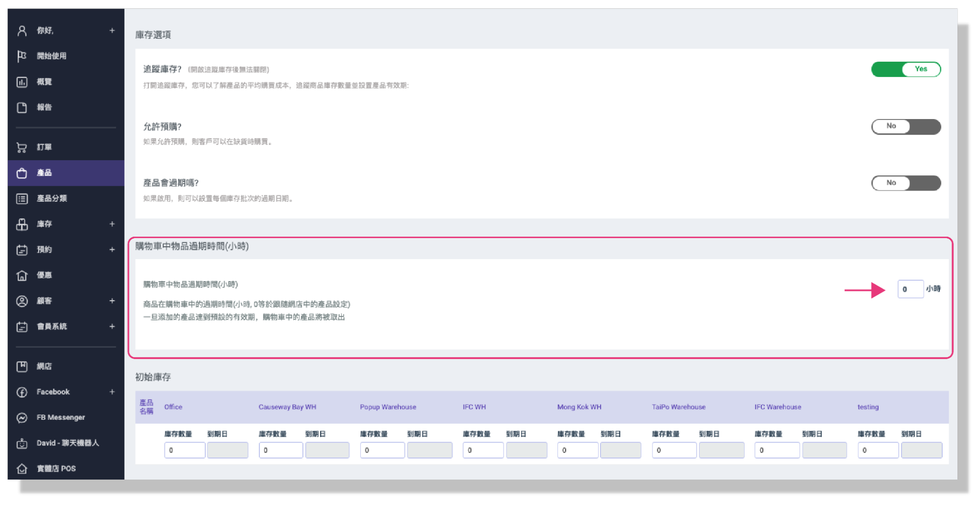Open the 概覽 dashboard chart icon
Viewport: 980px width, 507px height.
(22, 82)
